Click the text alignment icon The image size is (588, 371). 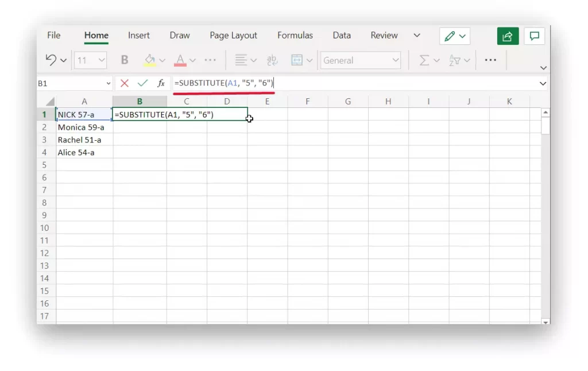tap(241, 60)
